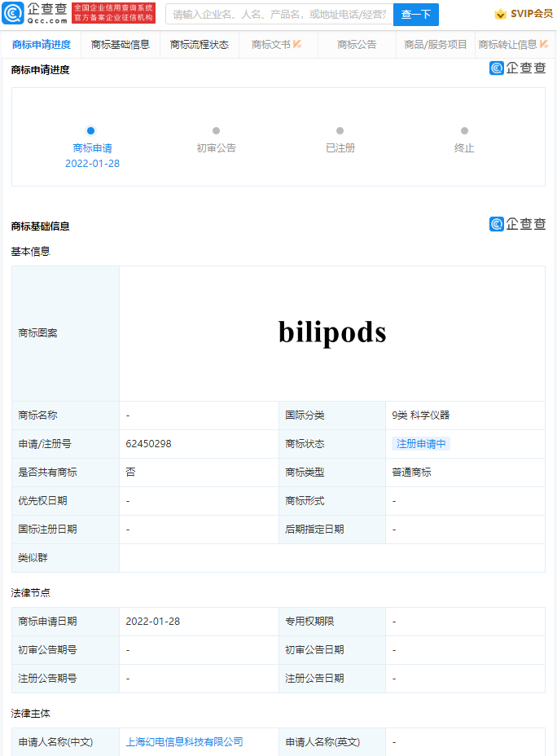This screenshot has width=557, height=756.
Task: Focus the company name search input
Action: click(x=279, y=15)
